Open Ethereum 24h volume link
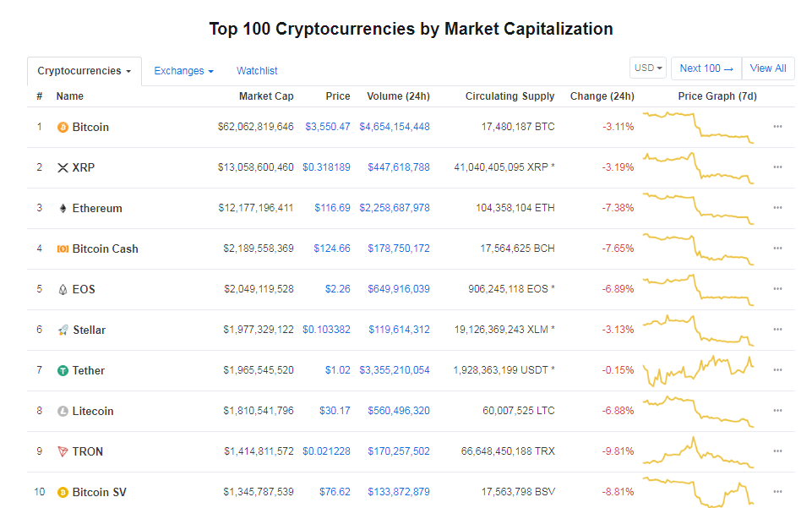 (398, 208)
